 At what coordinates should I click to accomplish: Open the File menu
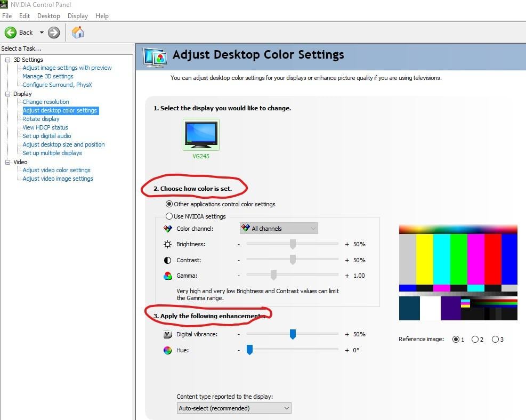[x=7, y=16]
